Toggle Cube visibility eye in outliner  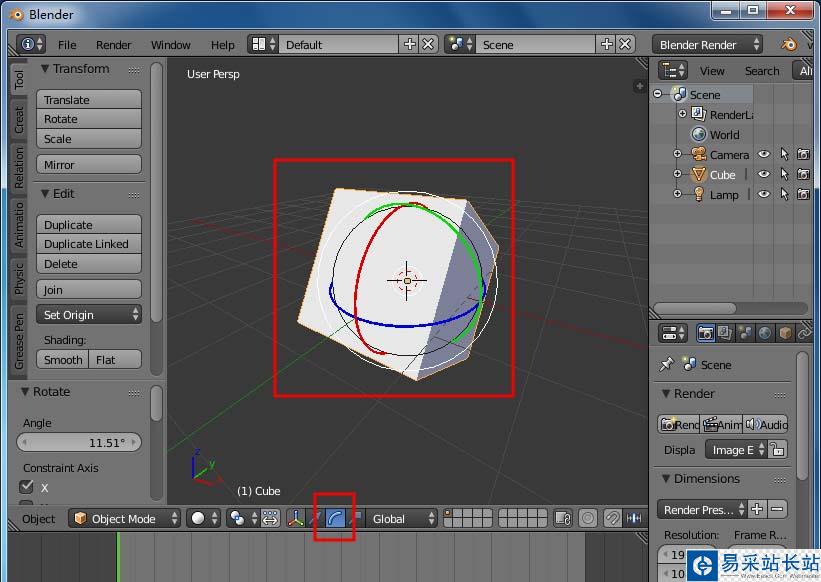(x=764, y=174)
